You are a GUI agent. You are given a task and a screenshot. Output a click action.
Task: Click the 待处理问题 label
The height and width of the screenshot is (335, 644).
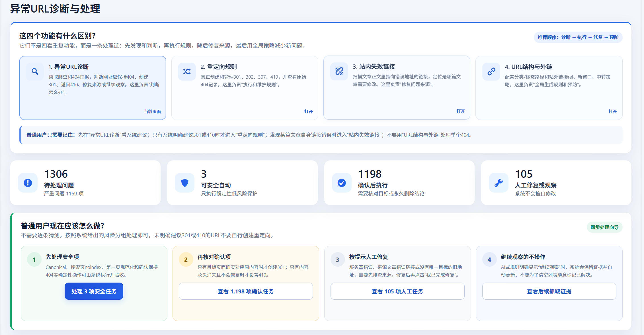tap(59, 185)
